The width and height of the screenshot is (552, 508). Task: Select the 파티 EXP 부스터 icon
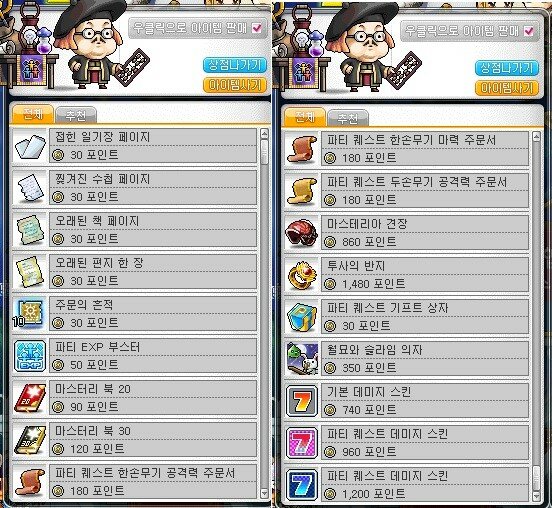[x=30, y=356]
